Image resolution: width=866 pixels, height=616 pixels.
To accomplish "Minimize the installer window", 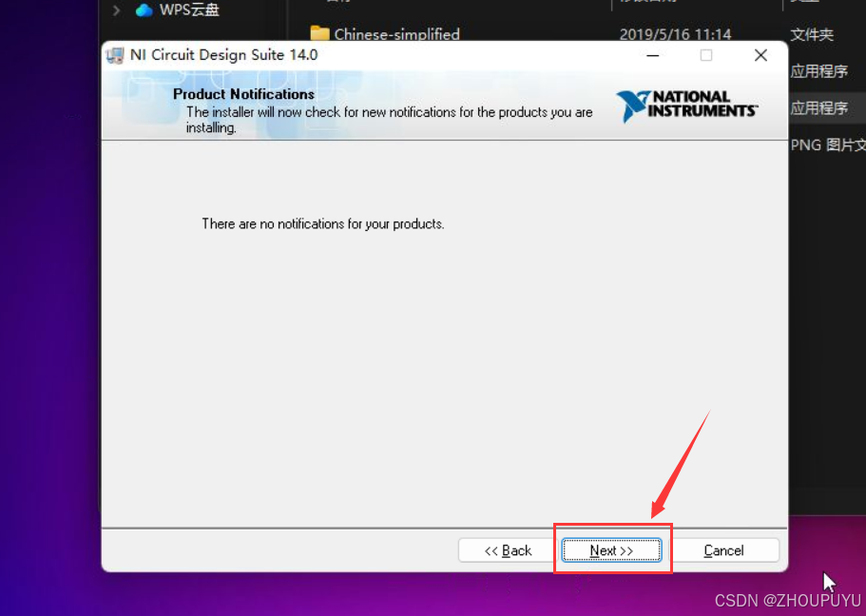I will tap(653, 55).
